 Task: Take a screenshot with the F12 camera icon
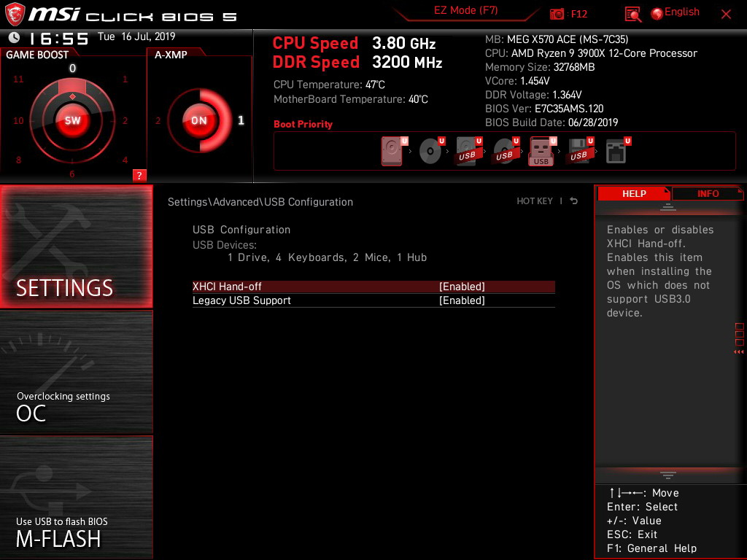pyautogui.click(x=557, y=14)
